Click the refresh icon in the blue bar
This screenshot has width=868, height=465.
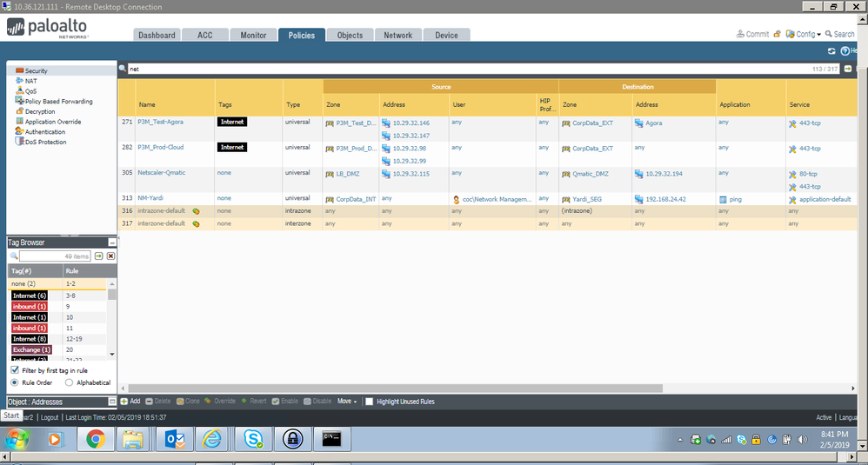coord(831,51)
